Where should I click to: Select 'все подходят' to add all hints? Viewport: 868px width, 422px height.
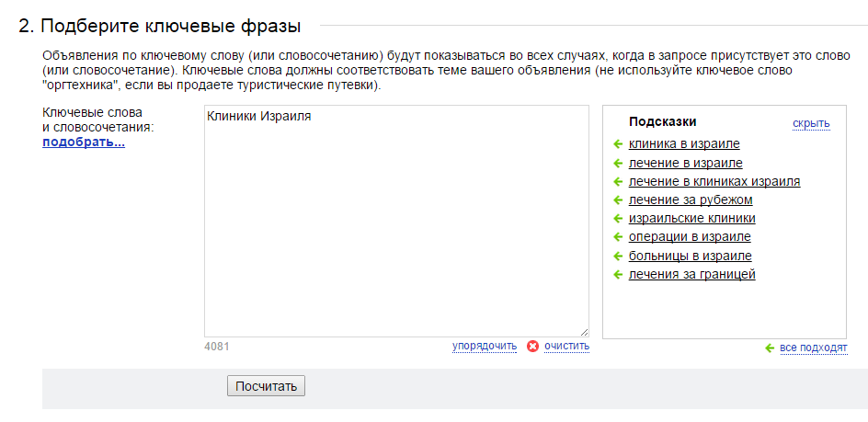click(x=813, y=348)
